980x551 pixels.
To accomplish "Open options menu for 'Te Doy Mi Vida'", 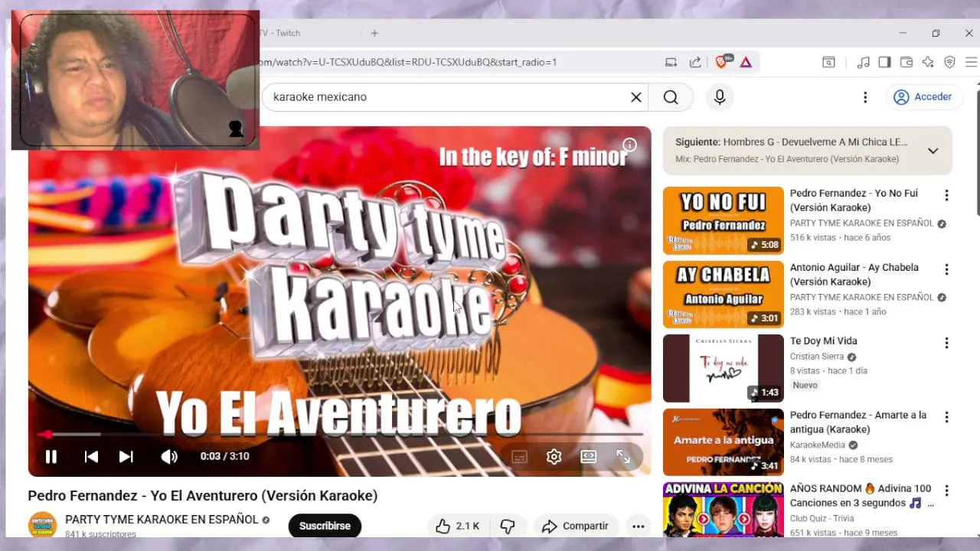I will point(946,343).
